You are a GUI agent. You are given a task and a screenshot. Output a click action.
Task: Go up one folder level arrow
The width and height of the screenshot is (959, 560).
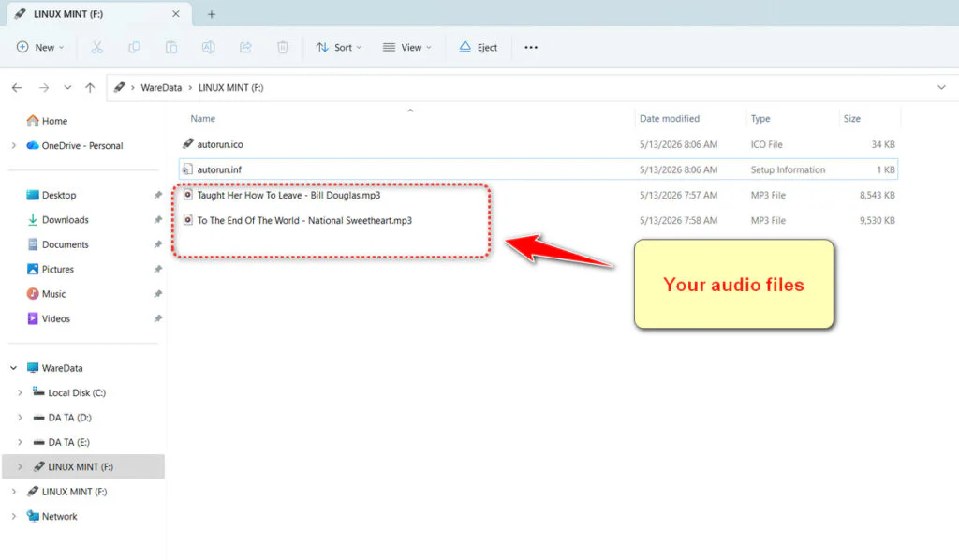pyautogui.click(x=90, y=87)
